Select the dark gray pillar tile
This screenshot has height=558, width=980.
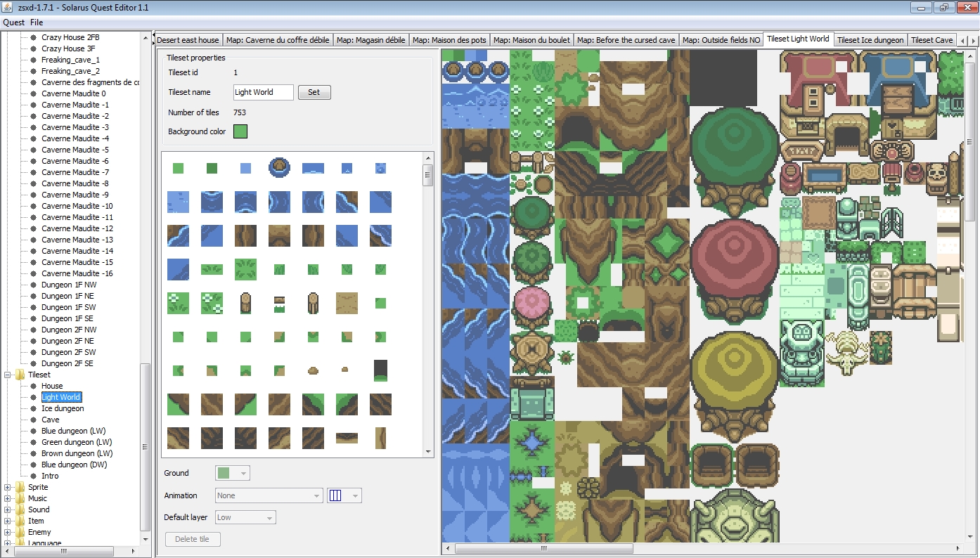click(380, 370)
